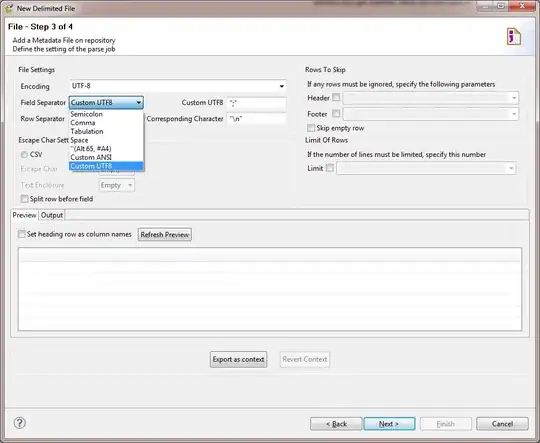Click the Revert Context button

click(x=305, y=359)
